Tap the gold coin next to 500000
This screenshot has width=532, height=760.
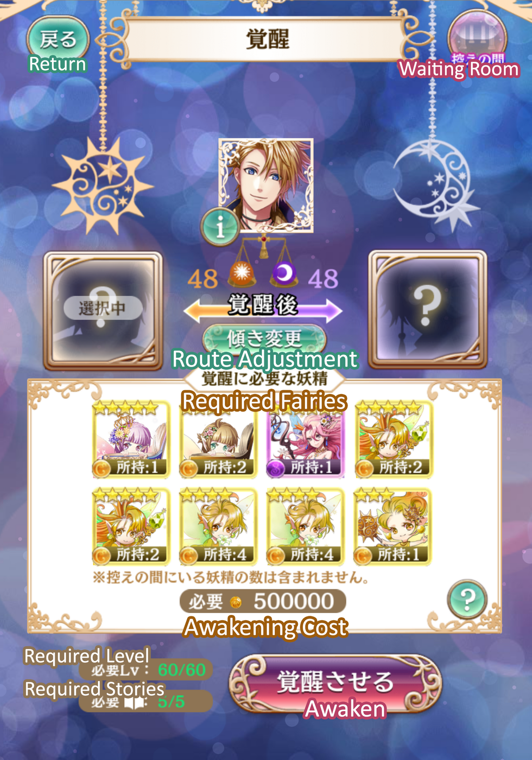coord(236,602)
